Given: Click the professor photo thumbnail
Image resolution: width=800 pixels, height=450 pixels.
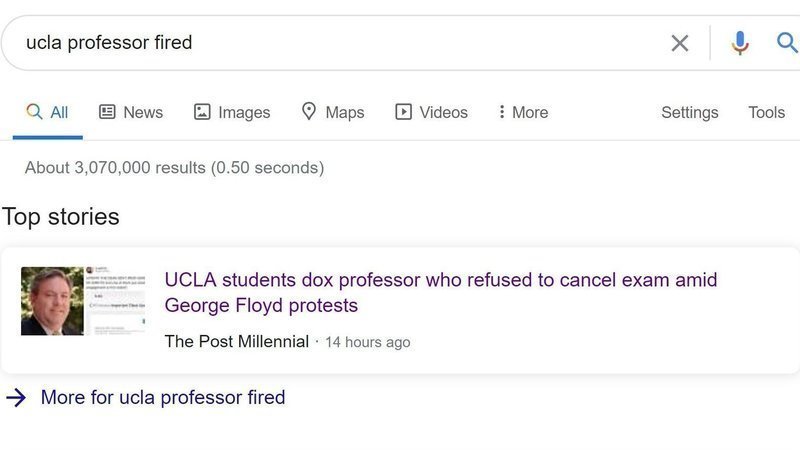Looking at the screenshot, I should [x=52, y=301].
